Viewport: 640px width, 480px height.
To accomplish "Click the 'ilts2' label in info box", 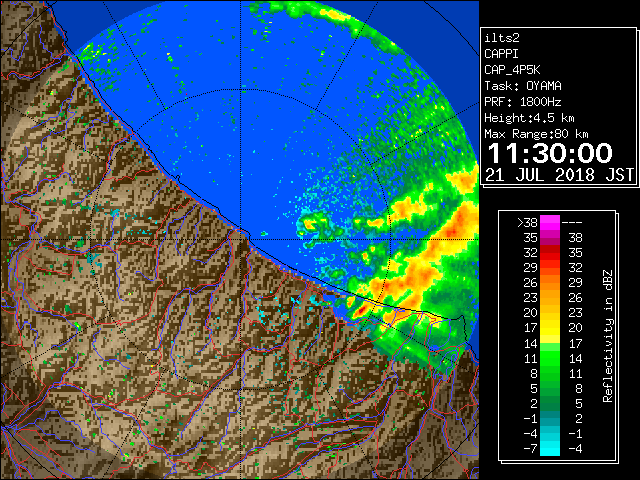I will (502, 38).
